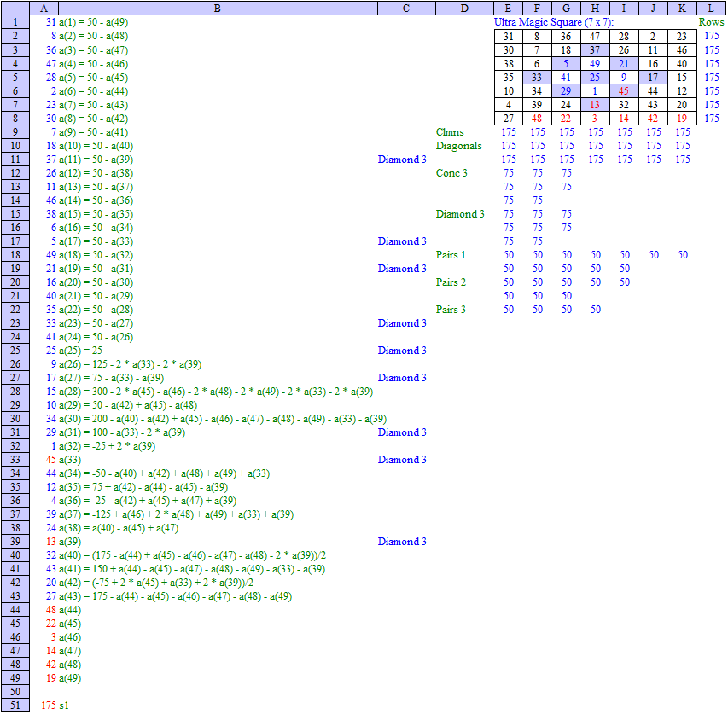Select cell 'a(1) = 50 - a(49)'
The image size is (728, 714).
tap(93, 22)
